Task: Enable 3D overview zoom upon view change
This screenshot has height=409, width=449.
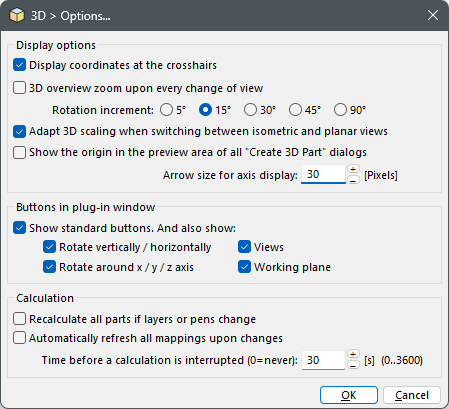Action: 19,88
